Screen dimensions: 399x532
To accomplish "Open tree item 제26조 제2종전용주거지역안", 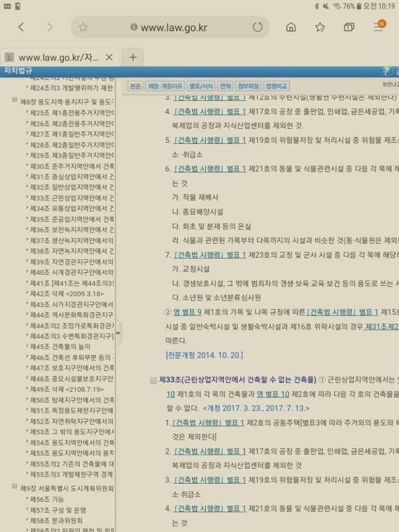I will [72, 123].
